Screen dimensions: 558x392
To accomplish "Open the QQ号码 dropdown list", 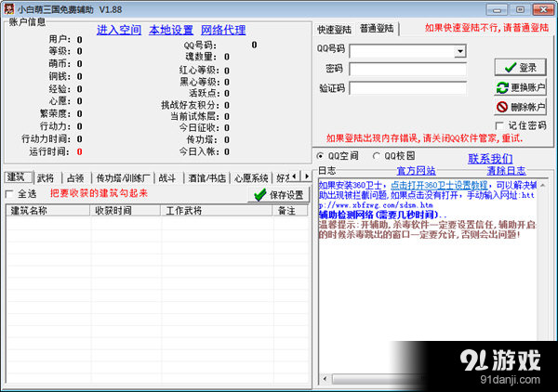I will [x=460, y=51].
